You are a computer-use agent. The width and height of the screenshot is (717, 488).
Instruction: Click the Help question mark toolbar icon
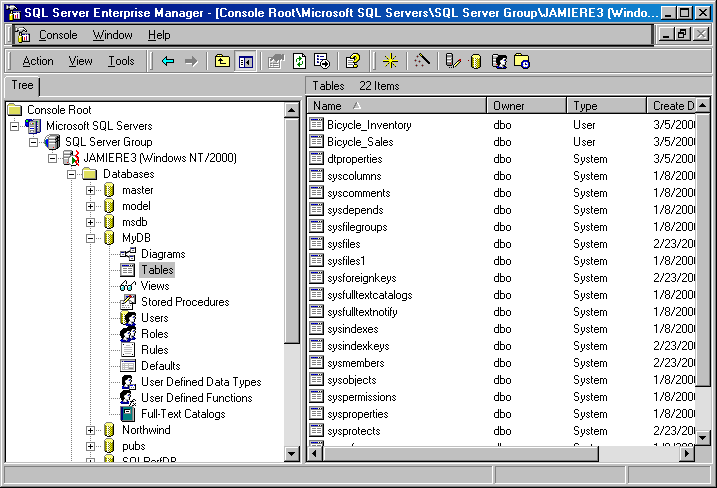click(353, 61)
